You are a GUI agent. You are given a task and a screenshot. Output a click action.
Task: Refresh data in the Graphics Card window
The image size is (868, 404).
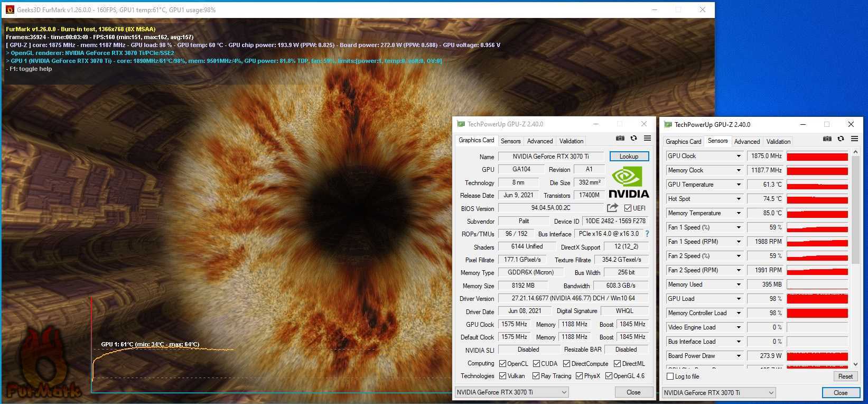pos(633,139)
